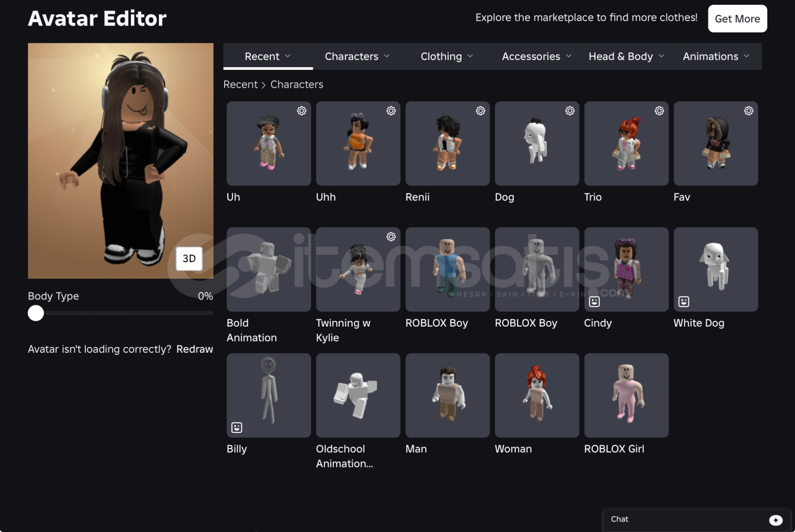Click the Recent breadcrumb link
795x532 pixels.
click(240, 85)
